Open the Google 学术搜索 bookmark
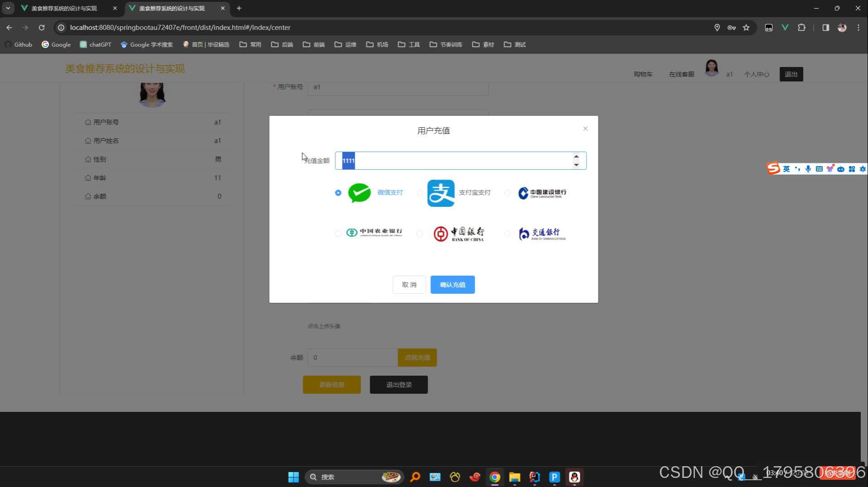The image size is (868, 487). pos(147,44)
